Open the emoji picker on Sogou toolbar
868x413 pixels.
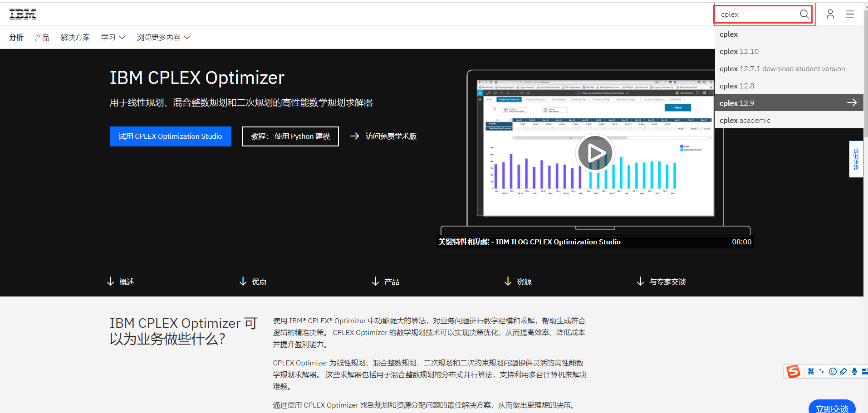833,371
